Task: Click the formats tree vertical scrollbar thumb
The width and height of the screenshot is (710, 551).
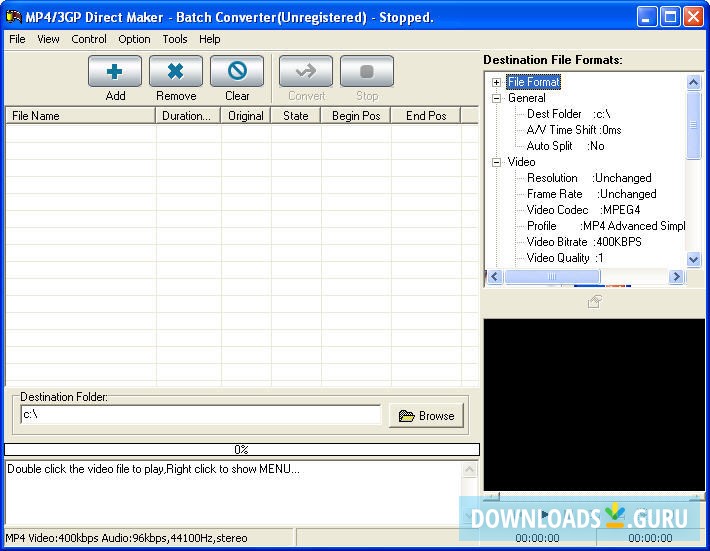Action: (x=693, y=125)
